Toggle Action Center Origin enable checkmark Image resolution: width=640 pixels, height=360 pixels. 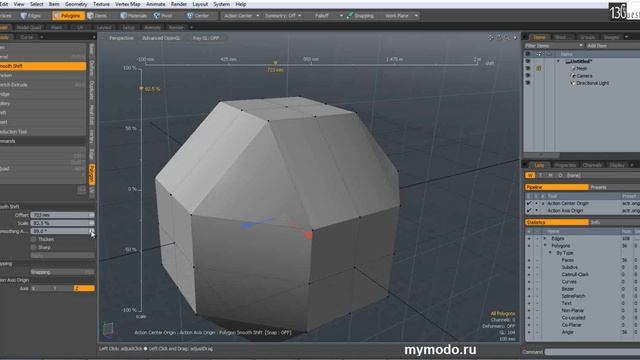[529, 203]
